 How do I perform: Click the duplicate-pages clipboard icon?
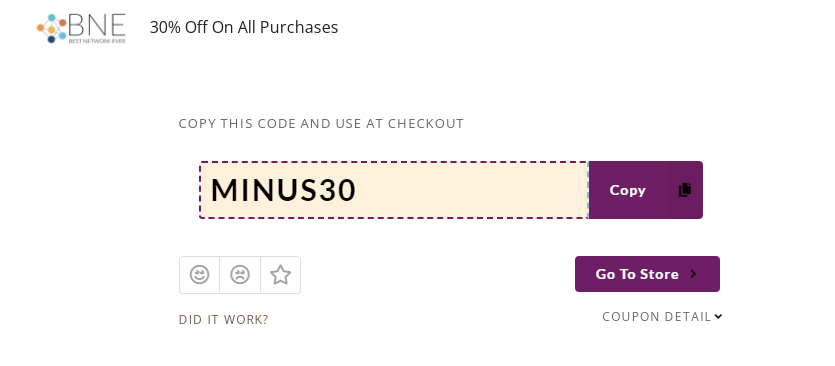coord(685,190)
